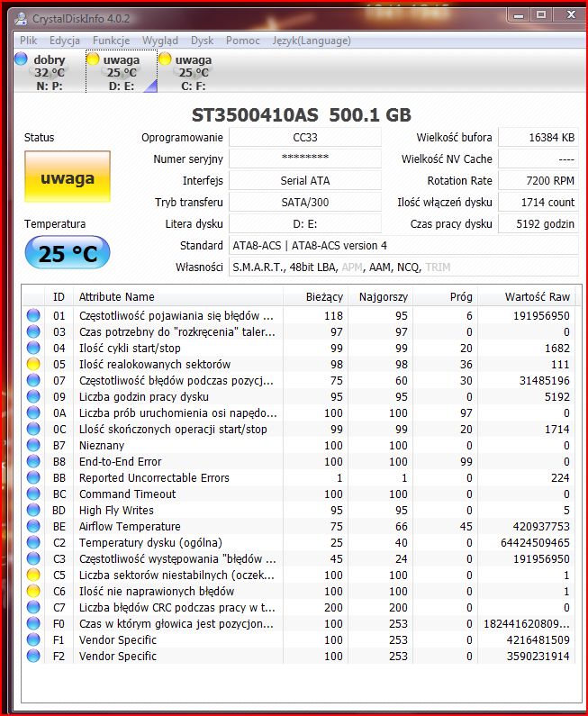
Task: Click the ID column header
Action: click(x=59, y=297)
